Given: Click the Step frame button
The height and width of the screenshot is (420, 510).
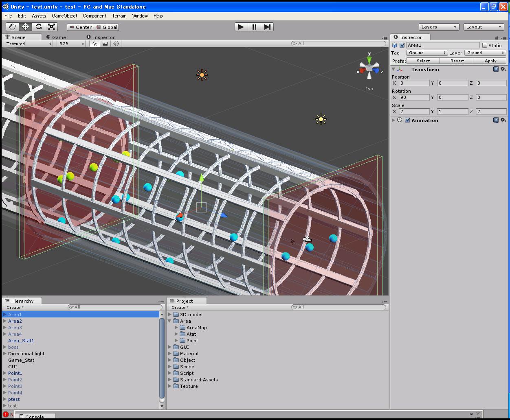Looking at the screenshot, I should click(x=267, y=27).
